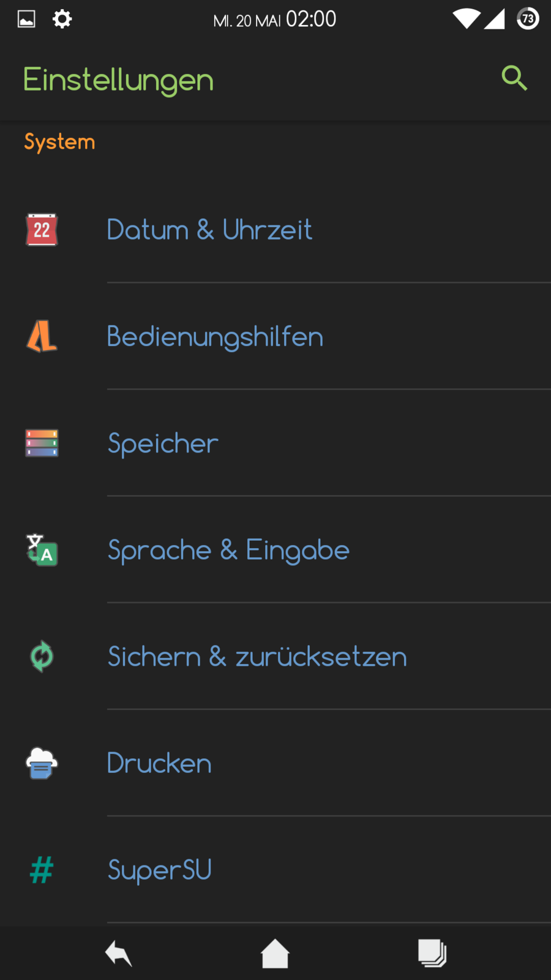Tap the Speicher storage bars icon
The height and width of the screenshot is (980, 551).
click(42, 443)
